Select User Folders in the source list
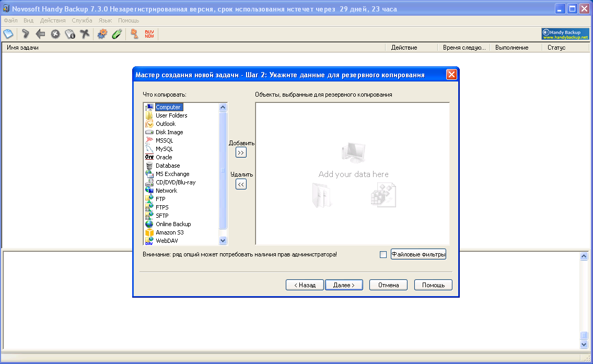Image resolution: width=593 pixels, height=364 pixels. [171, 115]
